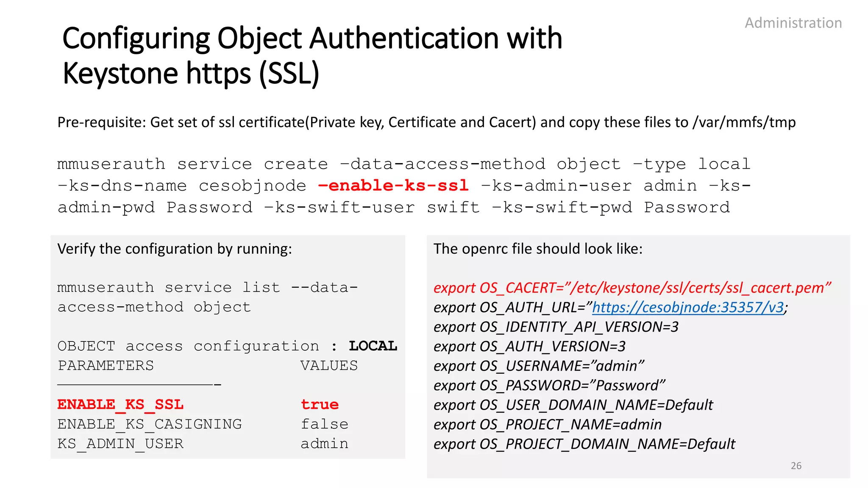Click the red 'true' value
The image size is (868, 488).
click(x=320, y=405)
